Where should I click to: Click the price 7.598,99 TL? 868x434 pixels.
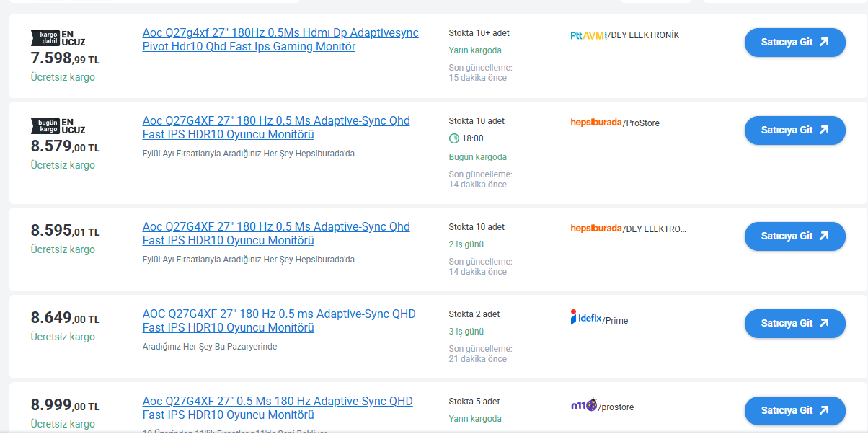coord(65,58)
